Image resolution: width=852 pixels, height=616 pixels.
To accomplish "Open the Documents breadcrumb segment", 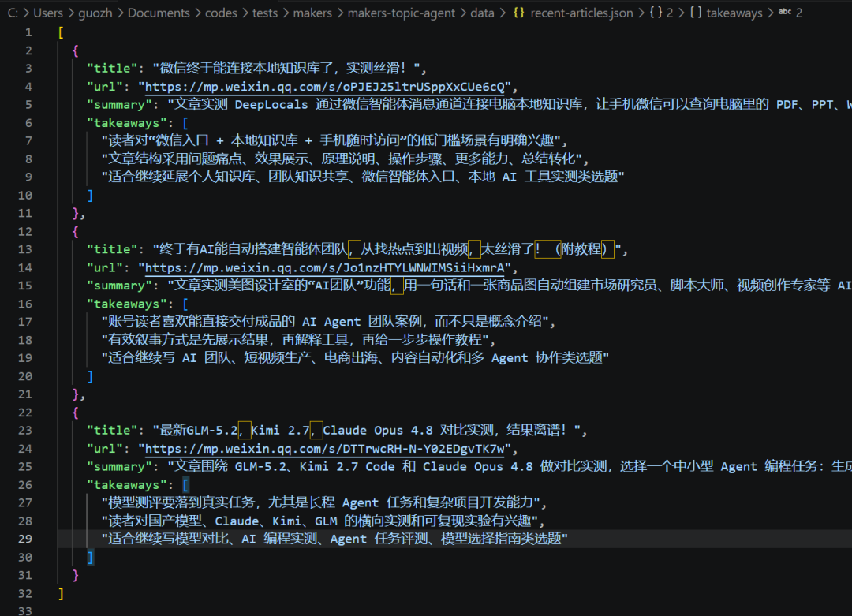I will point(159,13).
